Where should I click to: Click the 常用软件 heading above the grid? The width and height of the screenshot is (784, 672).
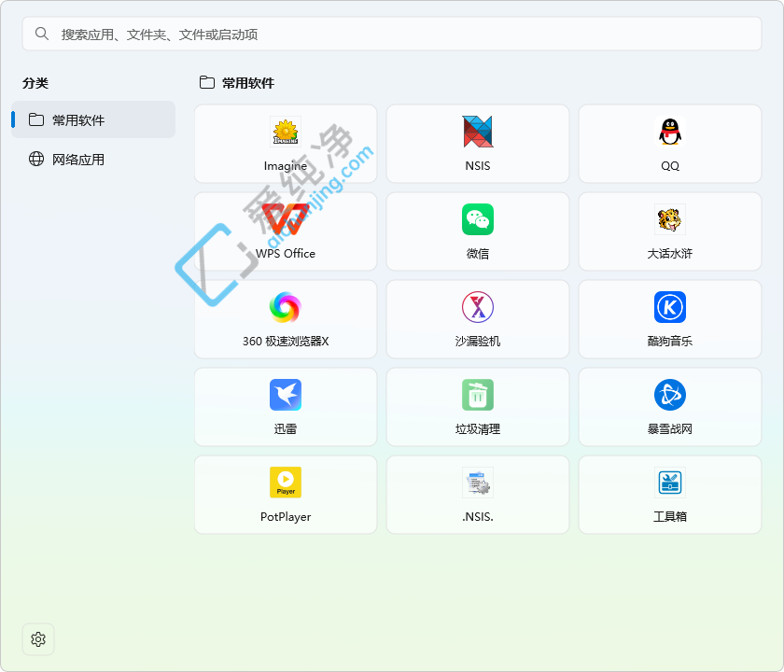[248, 83]
